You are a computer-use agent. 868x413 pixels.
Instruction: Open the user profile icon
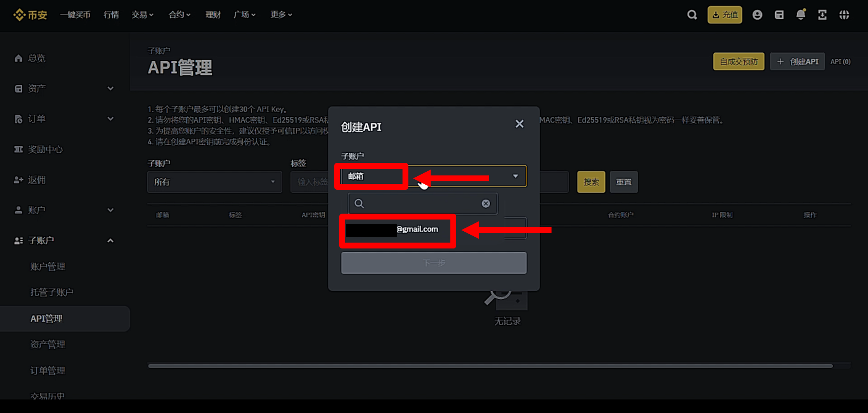tap(757, 15)
